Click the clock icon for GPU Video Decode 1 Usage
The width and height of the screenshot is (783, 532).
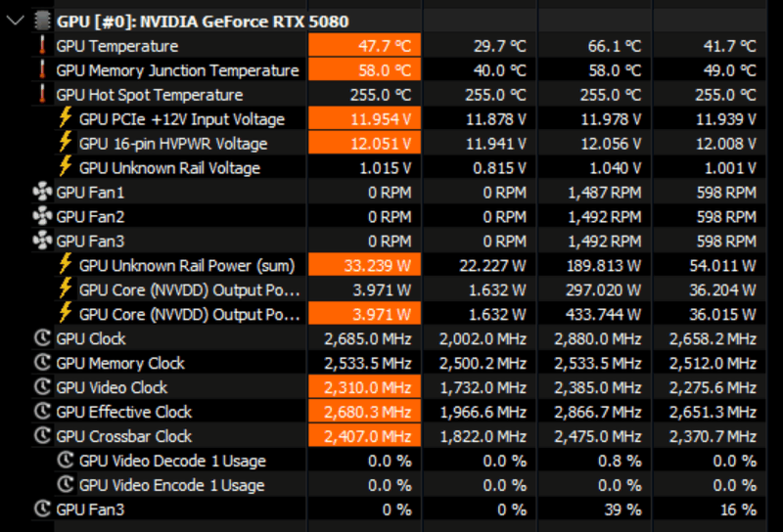point(66,461)
